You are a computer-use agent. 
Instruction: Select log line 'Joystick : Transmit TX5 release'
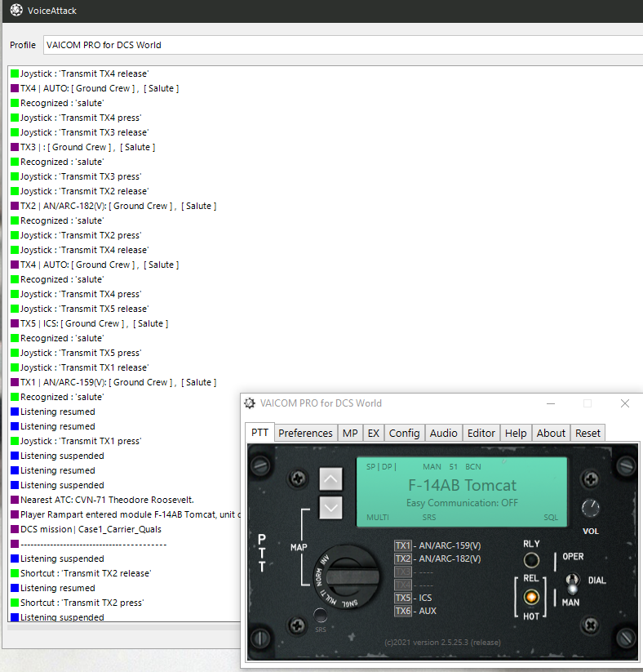point(79,309)
